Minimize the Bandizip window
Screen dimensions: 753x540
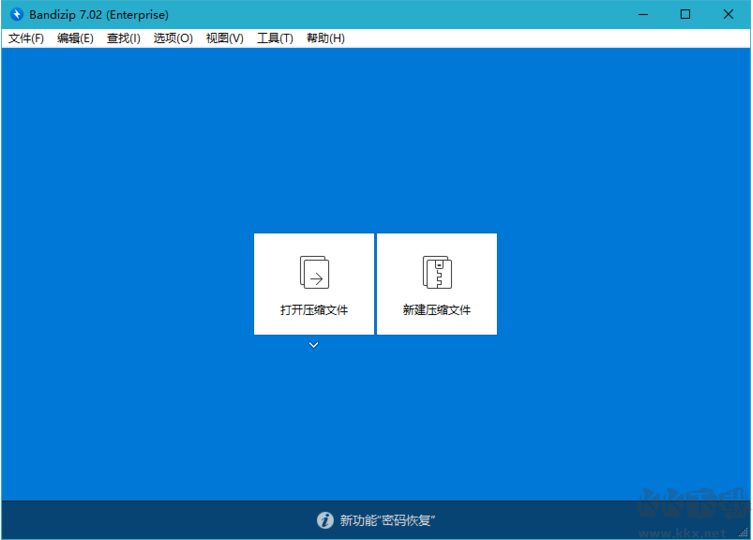pyautogui.click(x=640, y=15)
